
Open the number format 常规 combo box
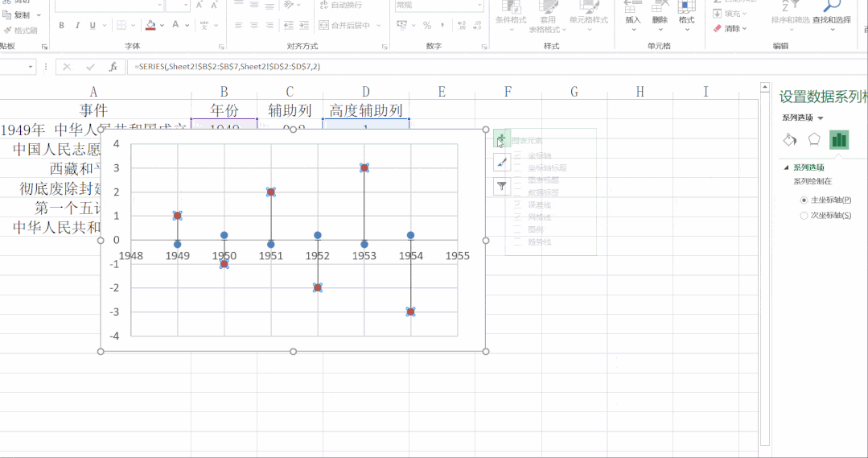click(x=439, y=5)
